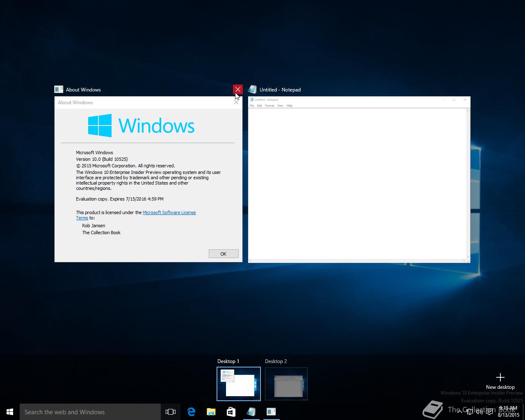Launch Microsoft Edge from the taskbar
This screenshot has width=525, height=420.
click(x=191, y=412)
